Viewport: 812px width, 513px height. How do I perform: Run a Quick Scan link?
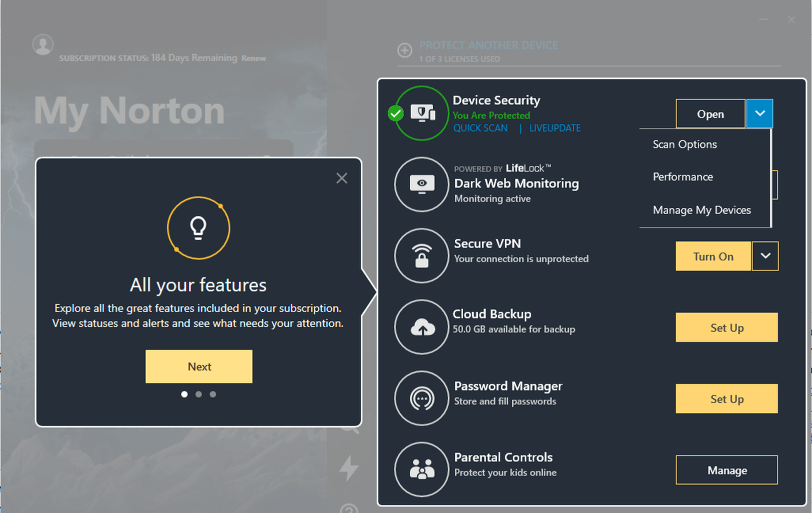point(480,128)
